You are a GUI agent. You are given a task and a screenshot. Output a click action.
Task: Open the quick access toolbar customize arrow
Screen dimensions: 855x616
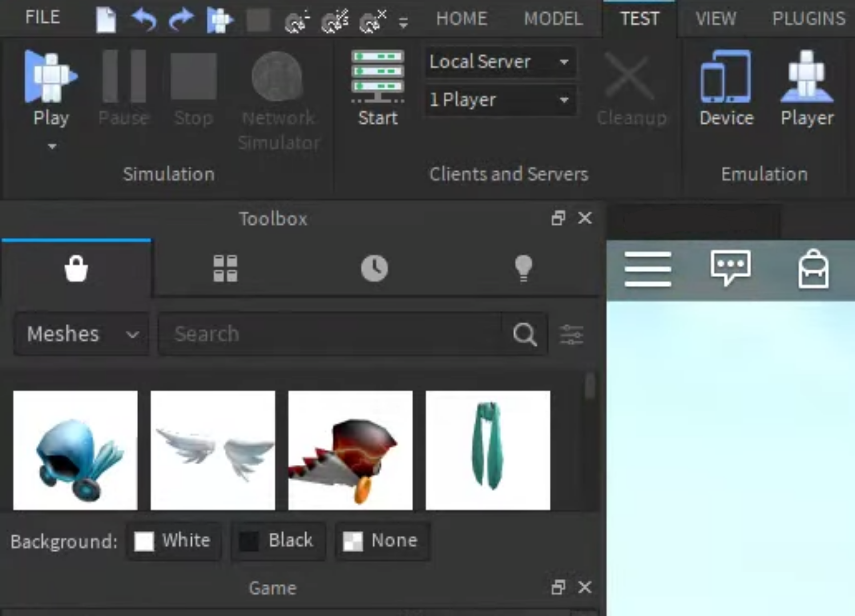403,23
